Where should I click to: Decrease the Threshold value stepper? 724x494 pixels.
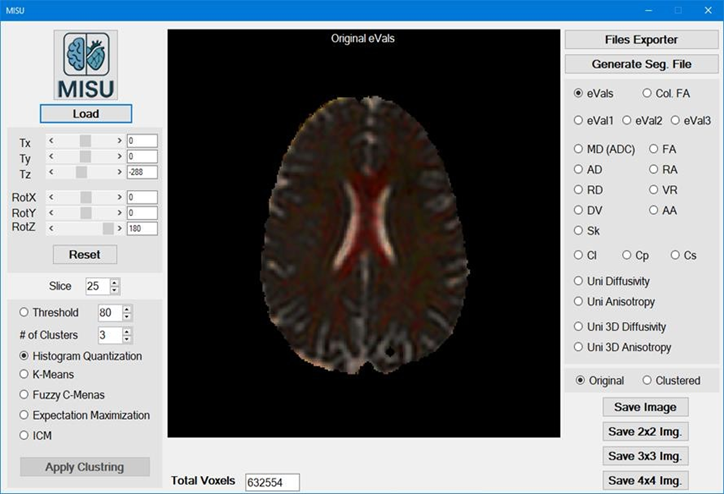tap(127, 317)
